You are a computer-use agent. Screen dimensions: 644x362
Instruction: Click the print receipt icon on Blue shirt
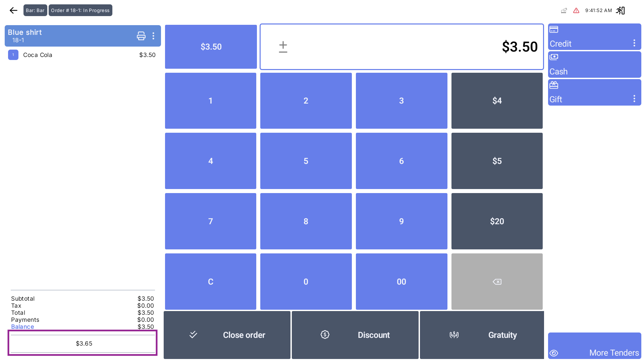pos(141,36)
